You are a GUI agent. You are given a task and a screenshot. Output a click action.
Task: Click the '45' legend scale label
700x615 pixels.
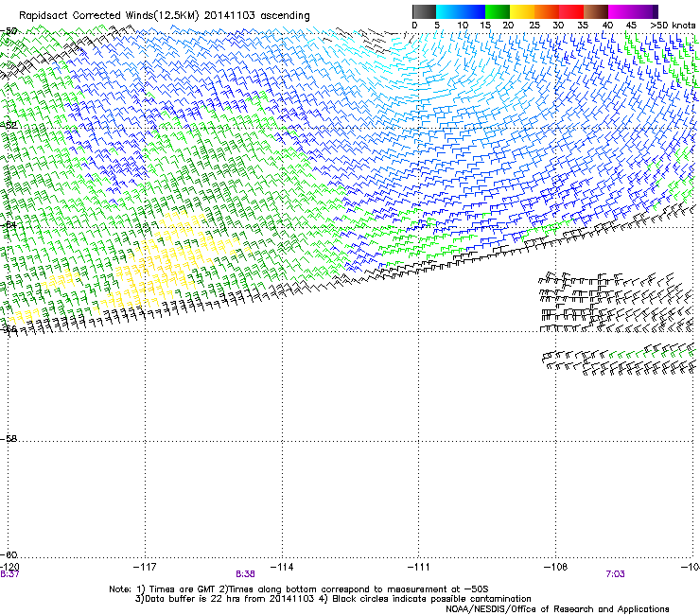coord(631,26)
